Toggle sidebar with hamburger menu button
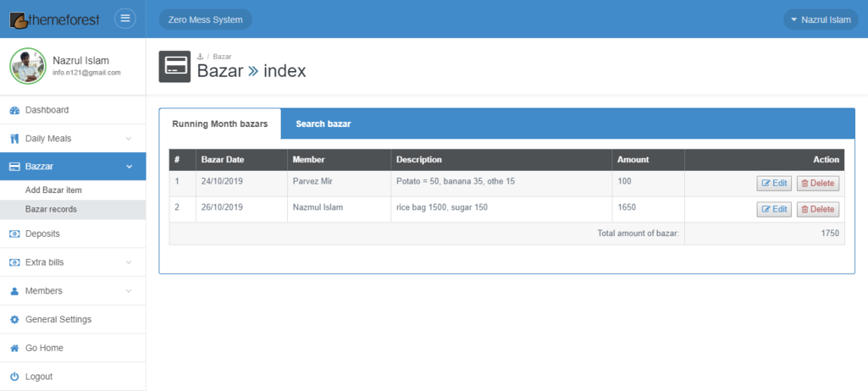Image resolution: width=868 pixels, height=391 pixels. pos(125,19)
